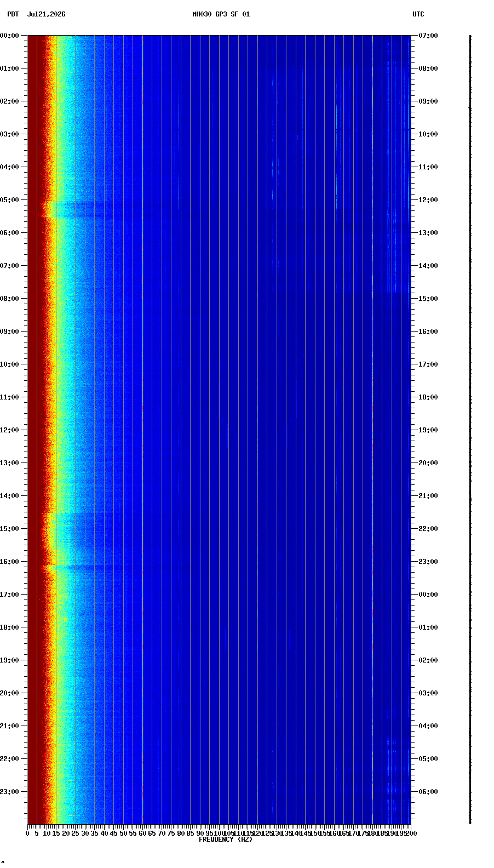
Task: Click the 10:00 PDT time label
Action: click(x=9, y=364)
